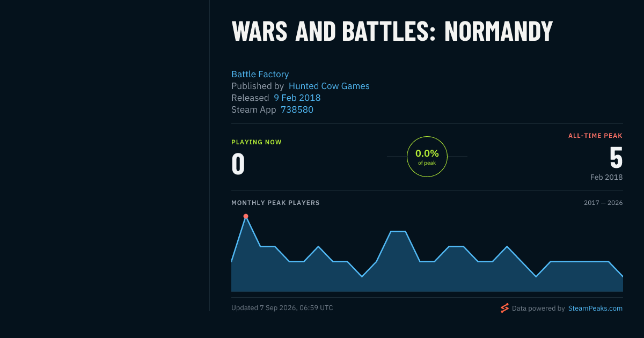Click the 2017 — 2026 date range label
Viewport: 644px width, 338px height.
coord(603,203)
